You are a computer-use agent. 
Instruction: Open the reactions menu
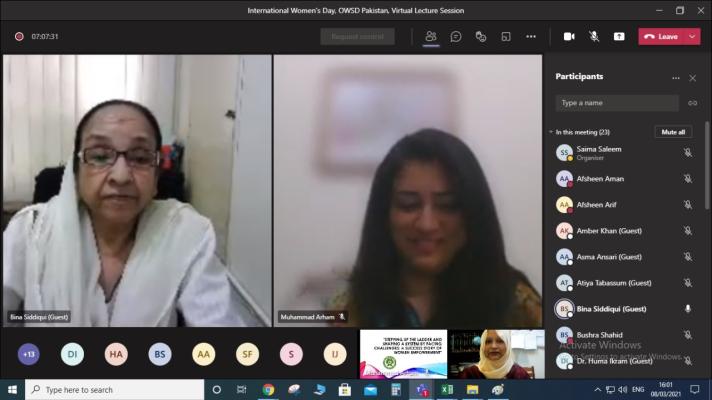(x=480, y=36)
